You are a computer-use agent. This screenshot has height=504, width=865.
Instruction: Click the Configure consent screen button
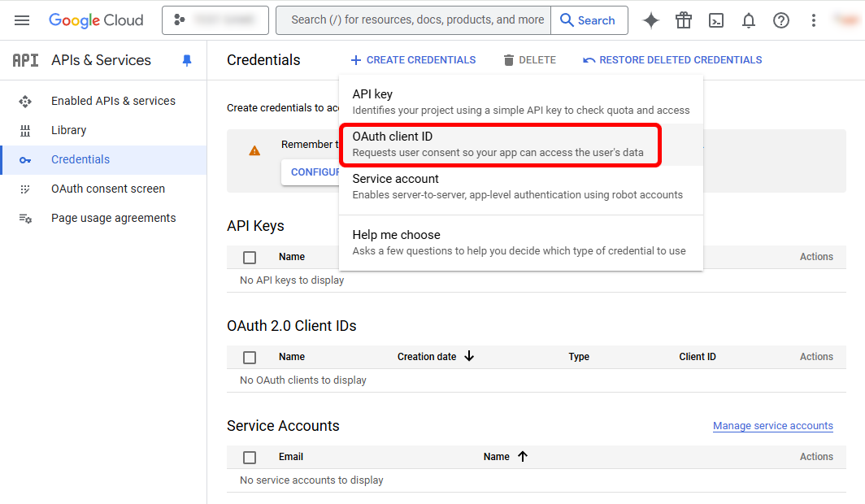(x=311, y=172)
